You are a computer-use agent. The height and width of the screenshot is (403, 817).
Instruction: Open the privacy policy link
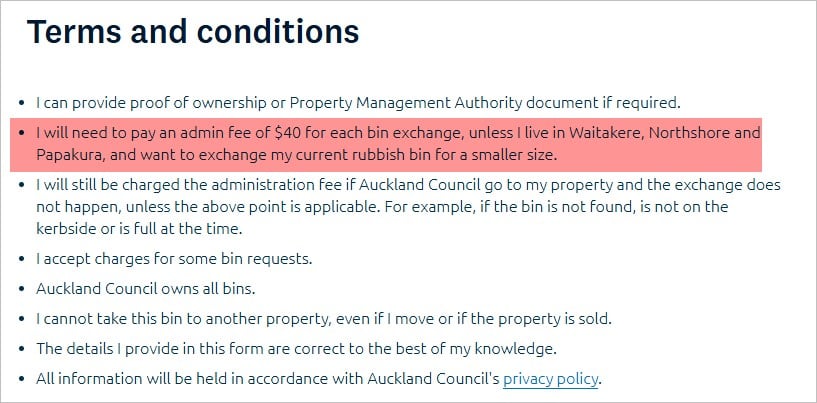point(550,378)
